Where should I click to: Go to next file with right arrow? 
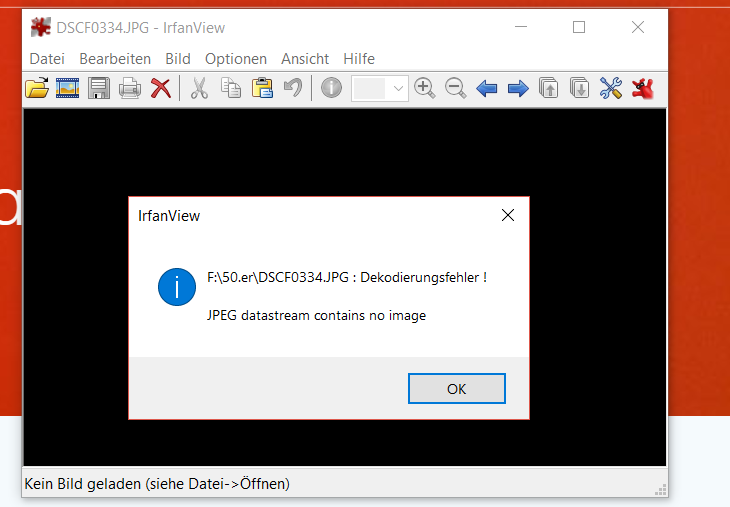(x=518, y=88)
